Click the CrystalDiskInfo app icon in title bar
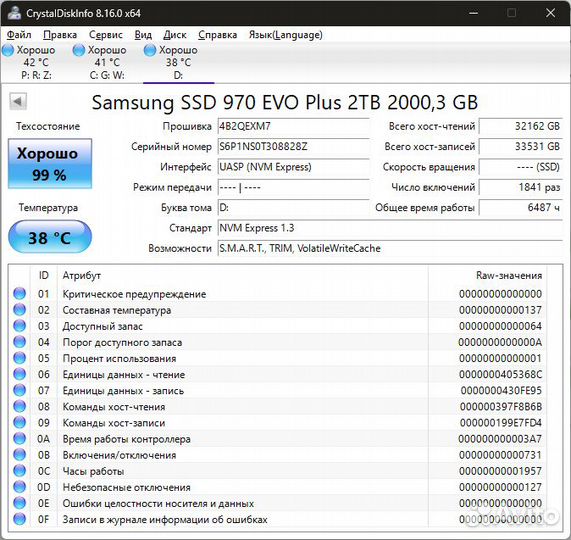Image resolution: width=571 pixels, height=540 pixels. tap(14, 13)
